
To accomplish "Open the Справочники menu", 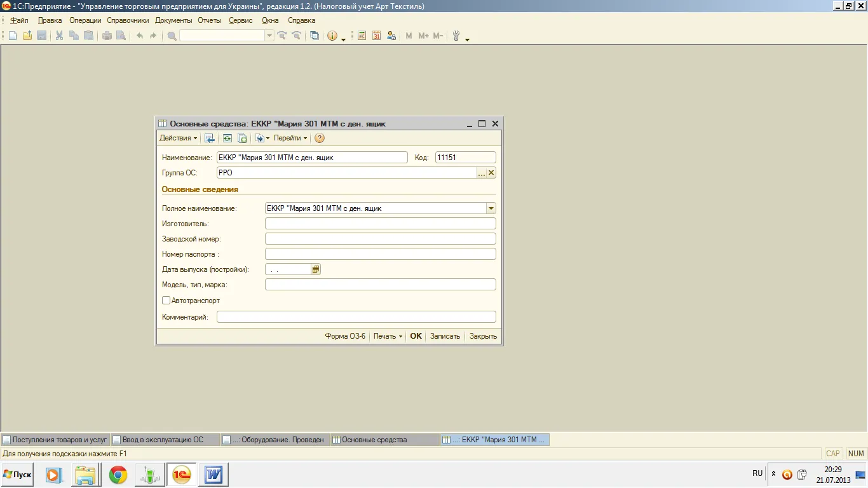I will pyautogui.click(x=128, y=20).
